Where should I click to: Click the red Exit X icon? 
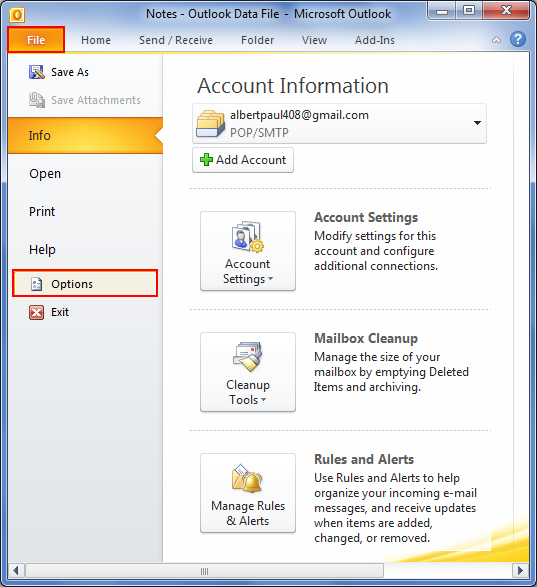click(x=36, y=312)
